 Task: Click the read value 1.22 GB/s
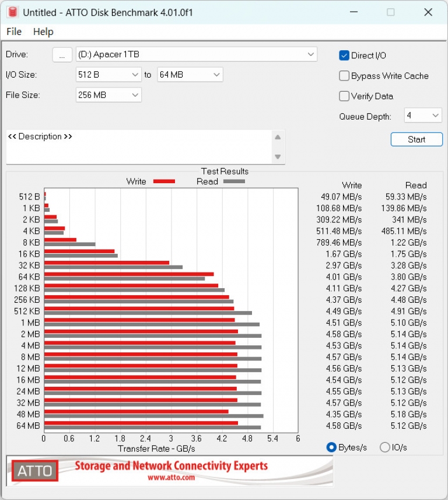(x=408, y=243)
